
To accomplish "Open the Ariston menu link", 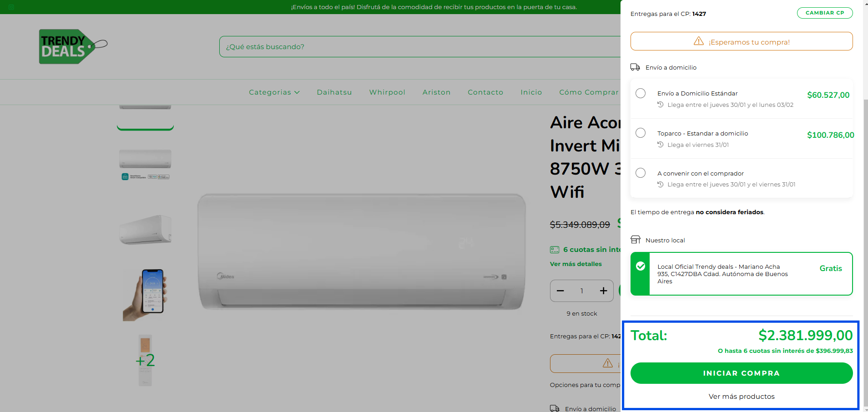I will click(x=436, y=92).
